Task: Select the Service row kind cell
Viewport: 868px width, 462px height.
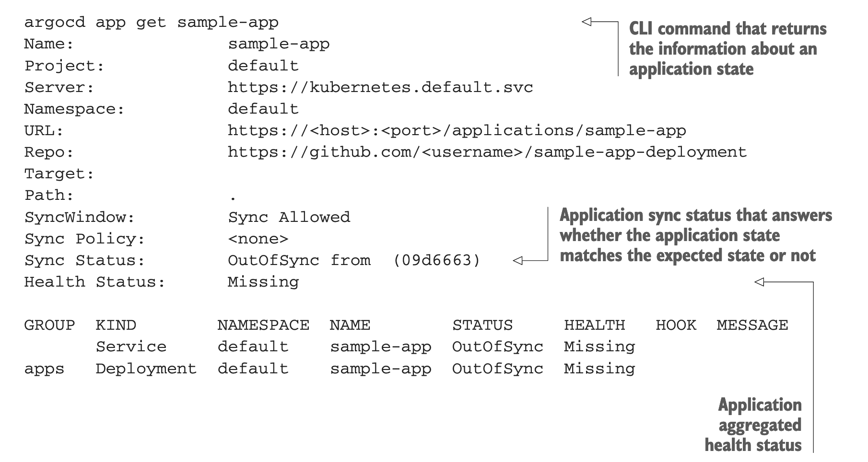Action: pyautogui.click(x=131, y=346)
